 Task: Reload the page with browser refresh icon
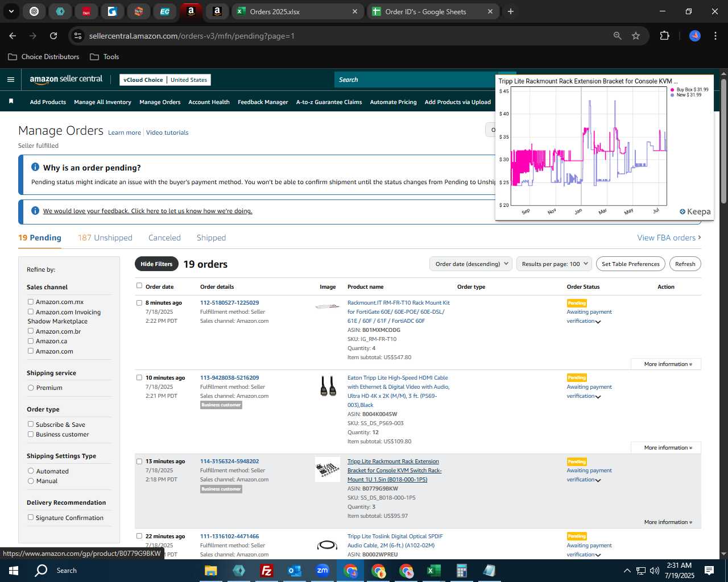click(53, 36)
